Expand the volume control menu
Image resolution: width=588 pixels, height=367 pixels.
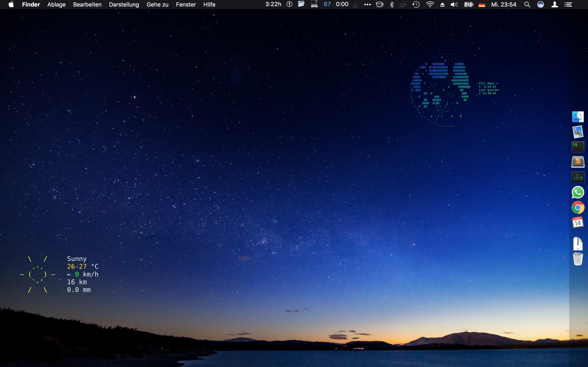pos(454,5)
